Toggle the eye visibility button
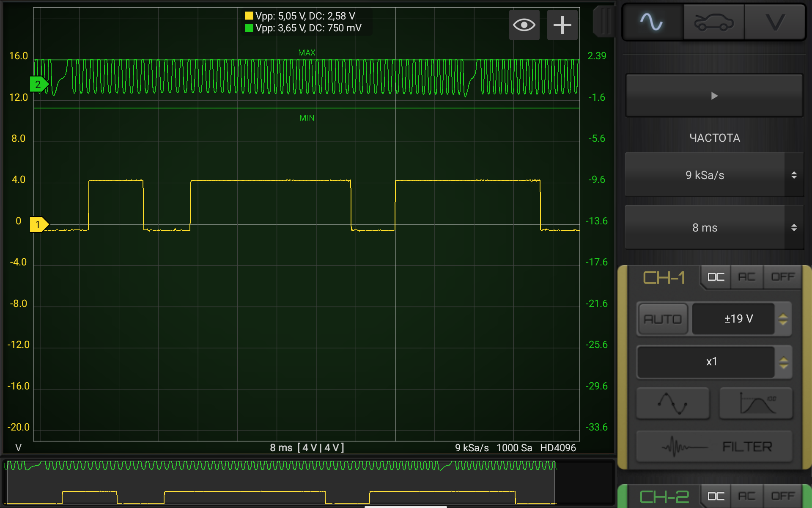 click(x=524, y=25)
